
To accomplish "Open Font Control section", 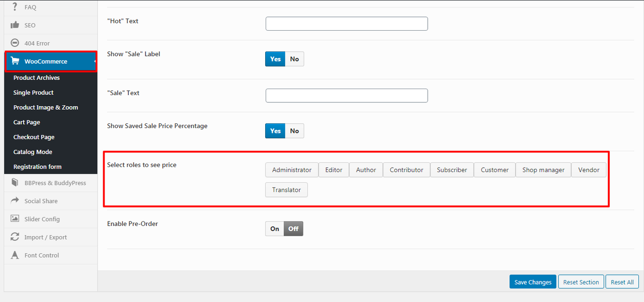I will [x=50, y=255].
